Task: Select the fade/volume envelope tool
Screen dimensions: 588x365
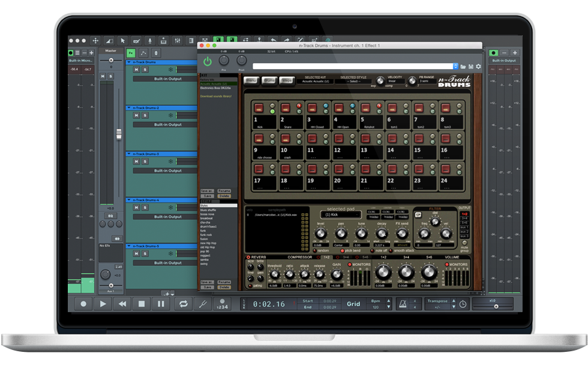Action: (x=109, y=40)
